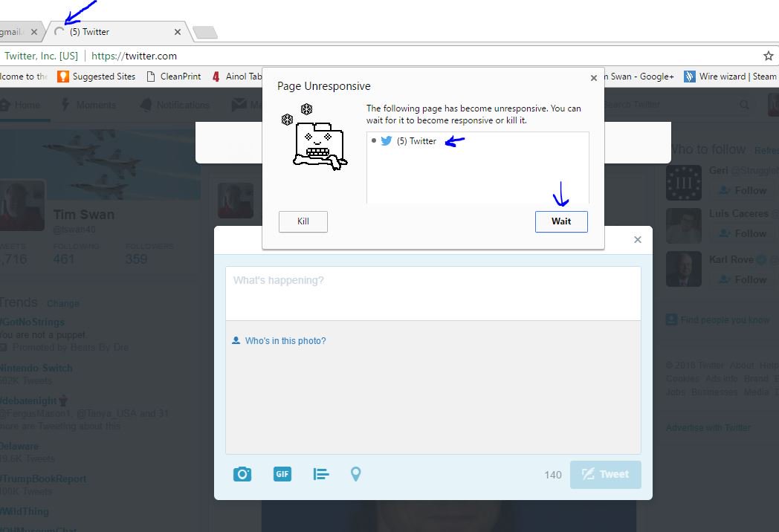The image size is (779, 532).
Task: Click the Twitter bird icon in dialog list
Action: (386, 141)
